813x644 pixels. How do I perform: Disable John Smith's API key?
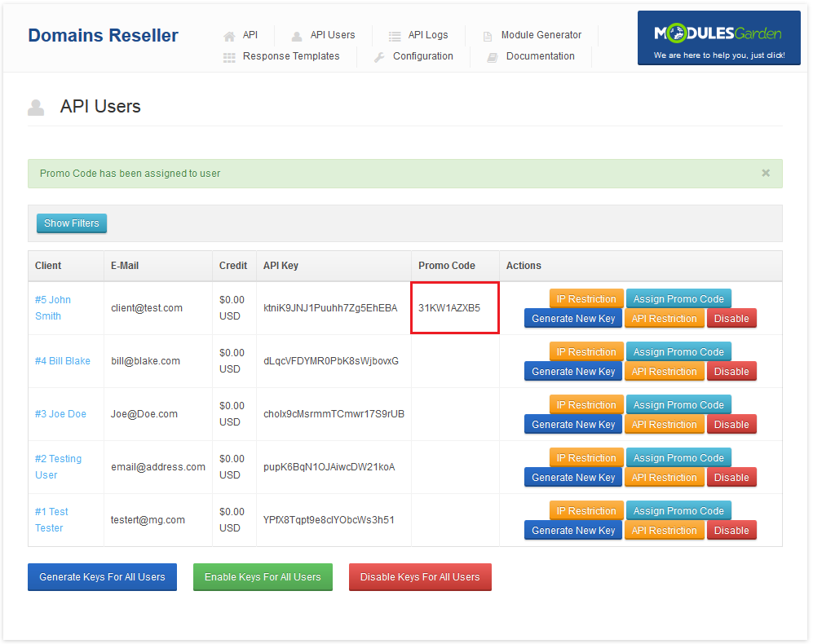pos(731,319)
